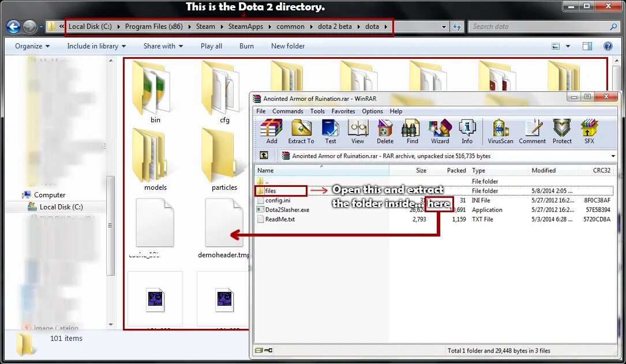Click the New folder button
Image resolution: width=626 pixels, height=364 pixels.
tap(288, 46)
